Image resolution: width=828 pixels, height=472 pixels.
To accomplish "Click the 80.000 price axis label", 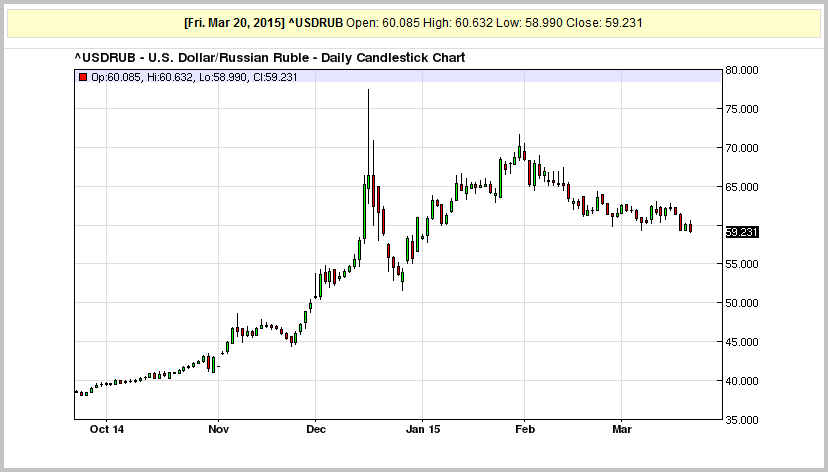I will [741, 70].
